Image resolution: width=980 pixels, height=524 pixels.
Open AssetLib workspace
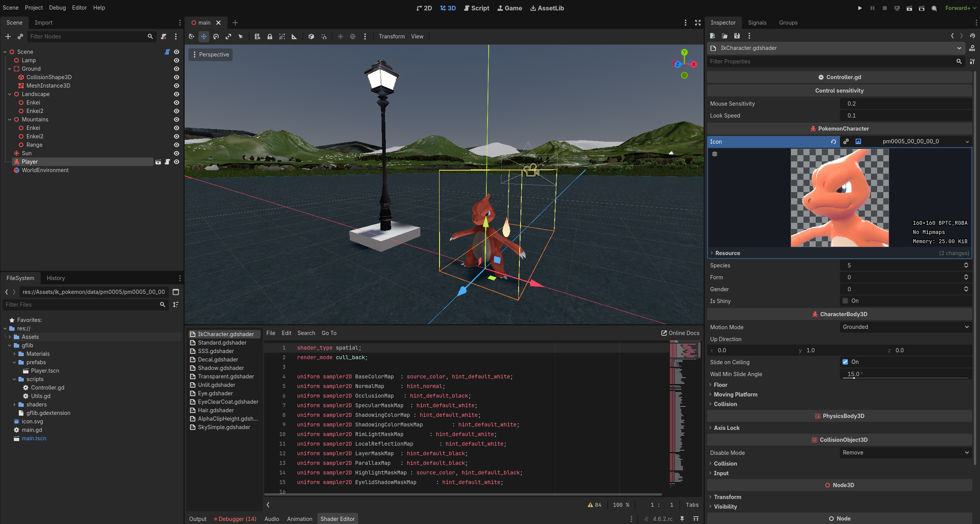coord(547,8)
